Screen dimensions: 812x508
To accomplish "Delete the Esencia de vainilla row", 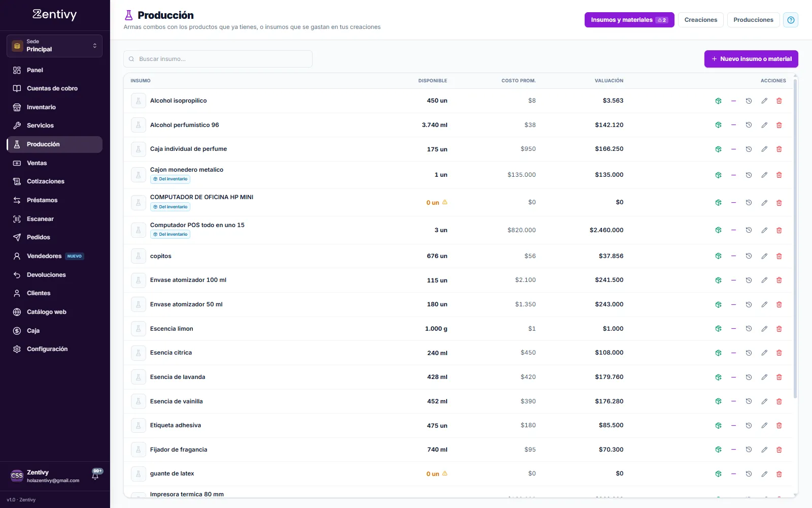I will point(779,401).
